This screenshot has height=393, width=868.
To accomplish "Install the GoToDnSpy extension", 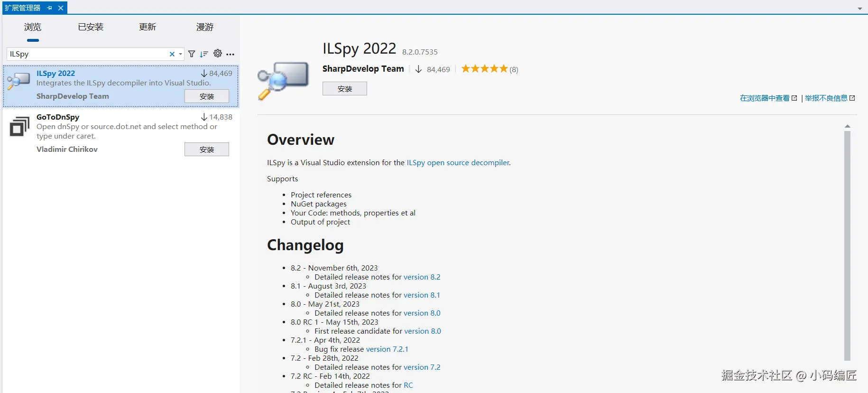I will coord(207,150).
